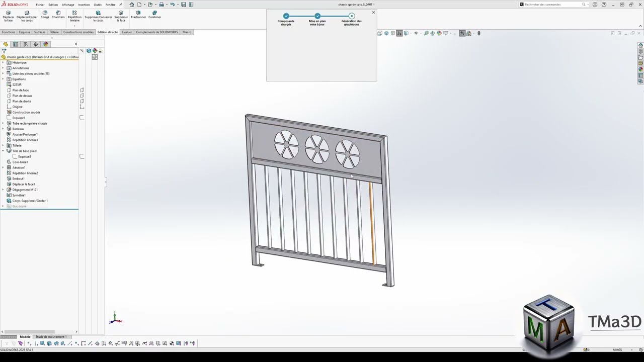The image size is (644, 362).
Task: Select the Modèle bottom tab
Action: click(25, 337)
